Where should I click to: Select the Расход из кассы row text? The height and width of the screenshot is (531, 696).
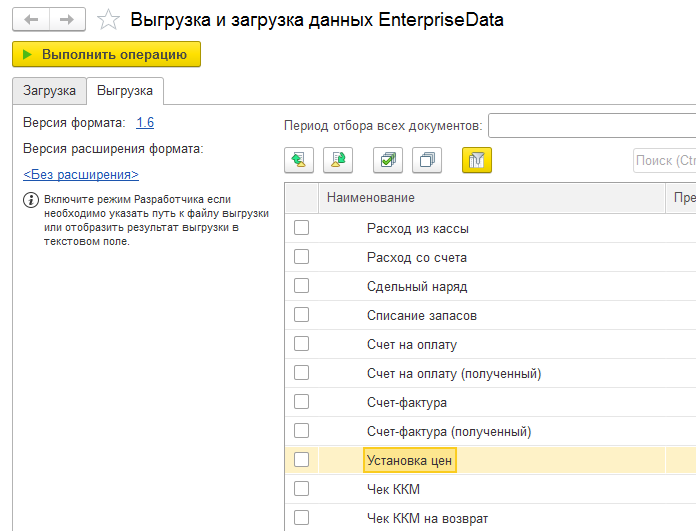(418, 229)
